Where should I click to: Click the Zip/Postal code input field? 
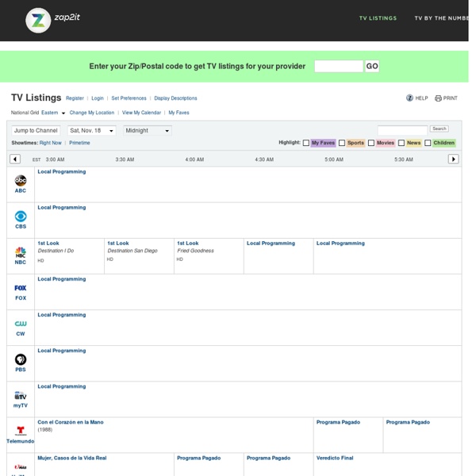click(x=338, y=67)
